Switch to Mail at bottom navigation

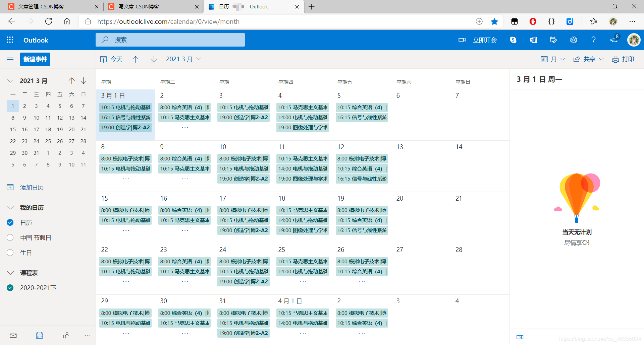tap(13, 336)
